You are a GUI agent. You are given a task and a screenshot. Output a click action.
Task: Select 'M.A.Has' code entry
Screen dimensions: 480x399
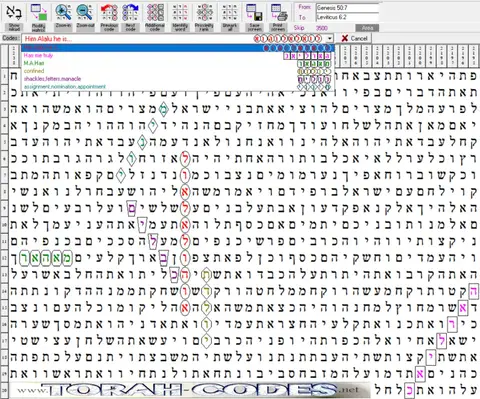pos(178,63)
